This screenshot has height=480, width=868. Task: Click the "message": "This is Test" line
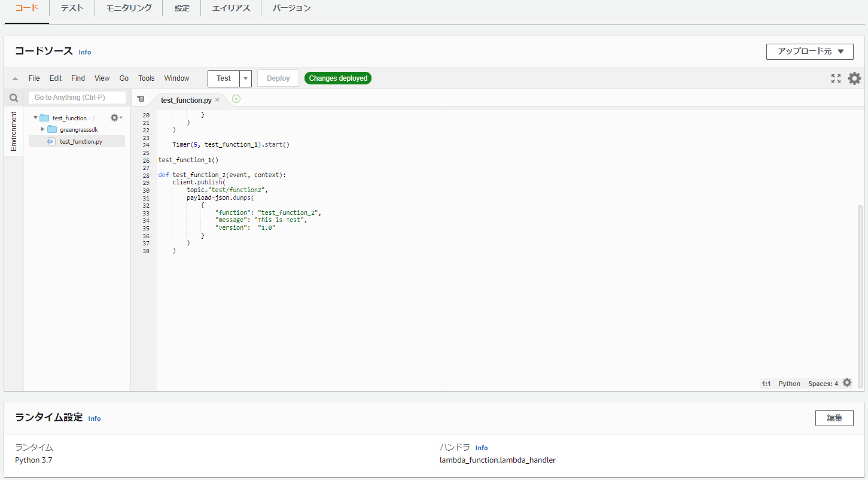point(261,220)
